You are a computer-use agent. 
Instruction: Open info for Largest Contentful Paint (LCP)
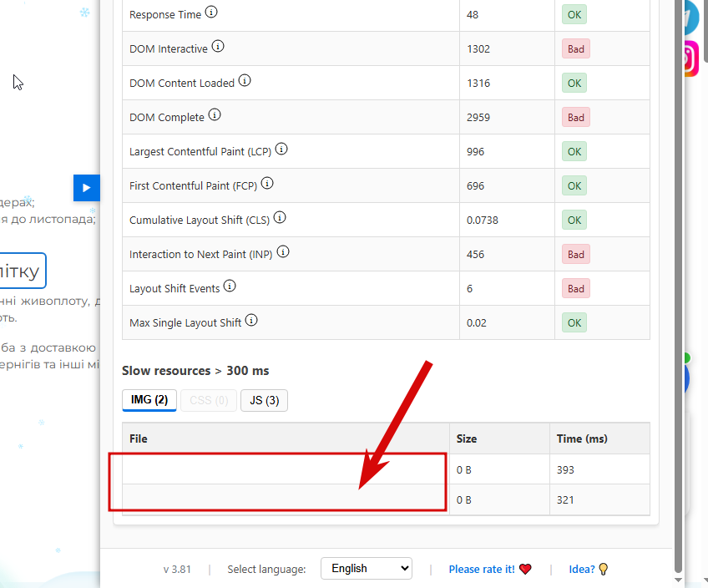tap(281, 149)
